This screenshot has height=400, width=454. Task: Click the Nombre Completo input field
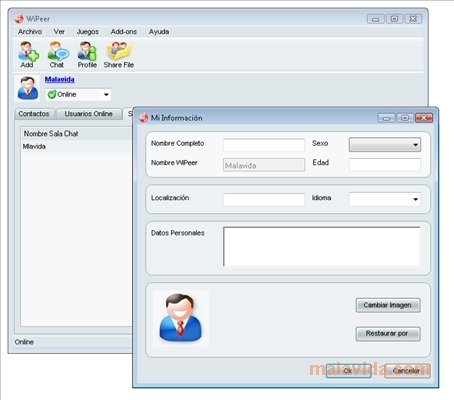point(264,145)
